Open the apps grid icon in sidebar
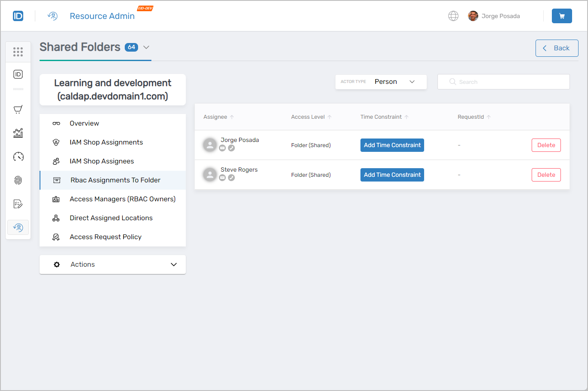 [x=18, y=52]
